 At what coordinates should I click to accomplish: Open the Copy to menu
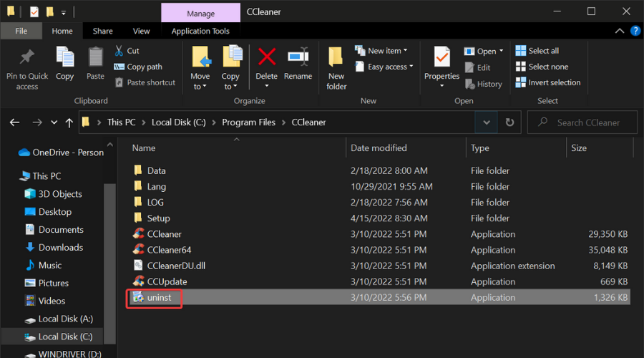[230, 68]
